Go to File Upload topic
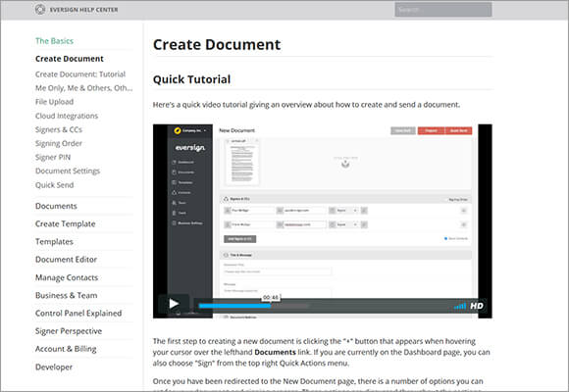Viewport: 569px width, 392px height. [54, 102]
